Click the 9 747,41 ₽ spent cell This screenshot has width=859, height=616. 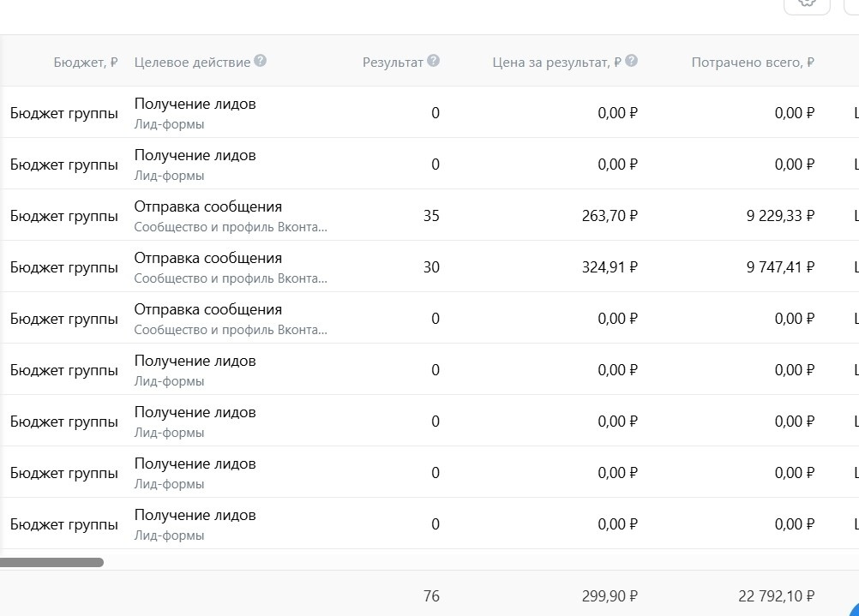780,267
